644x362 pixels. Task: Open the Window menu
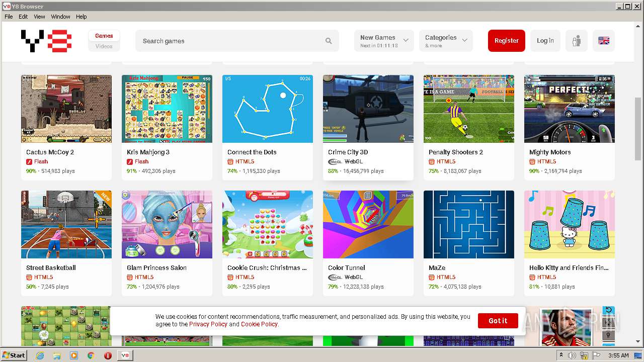[x=60, y=17]
